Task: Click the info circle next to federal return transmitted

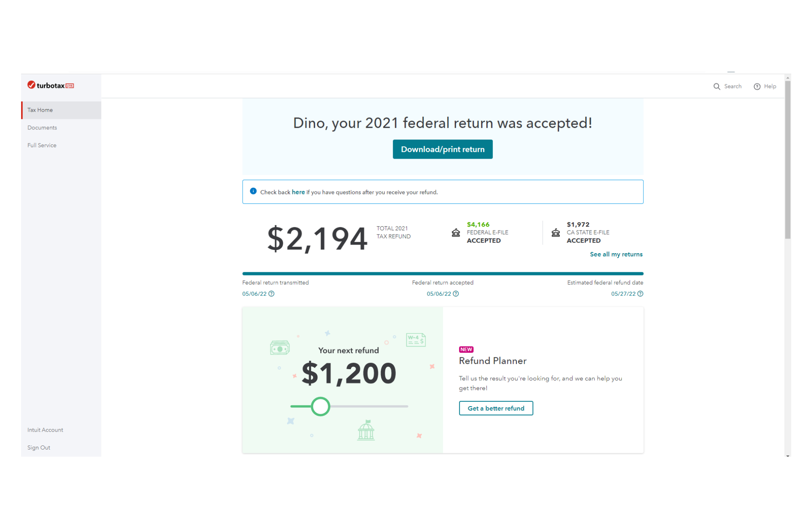Action: coord(270,293)
